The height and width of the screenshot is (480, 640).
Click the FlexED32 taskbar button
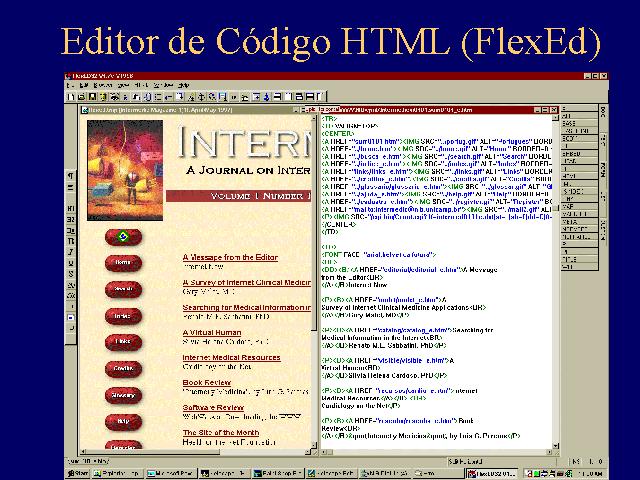(x=492, y=473)
